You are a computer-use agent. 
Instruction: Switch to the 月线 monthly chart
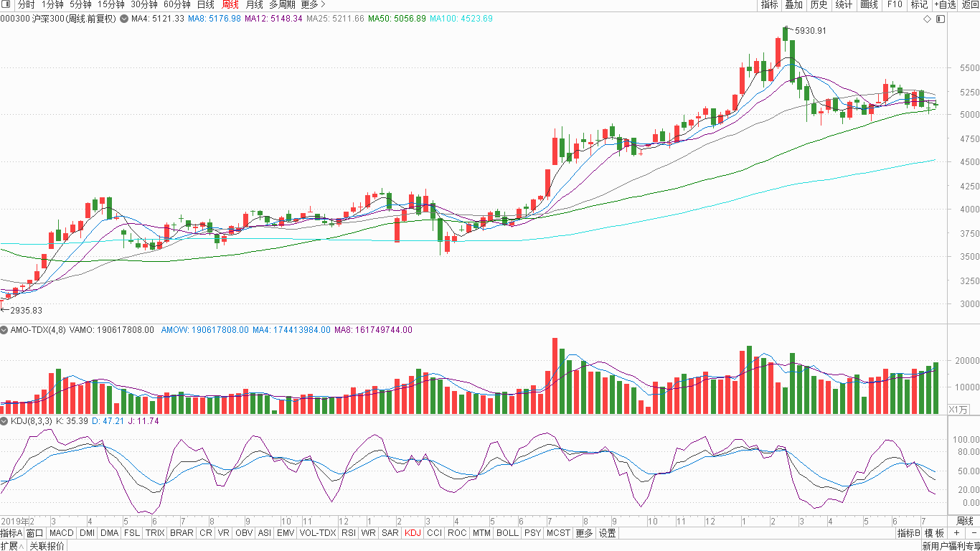pyautogui.click(x=254, y=4)
